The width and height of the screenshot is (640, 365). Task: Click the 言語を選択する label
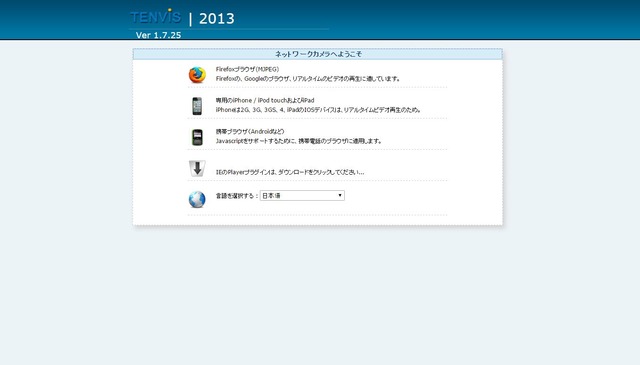(237, 196)
